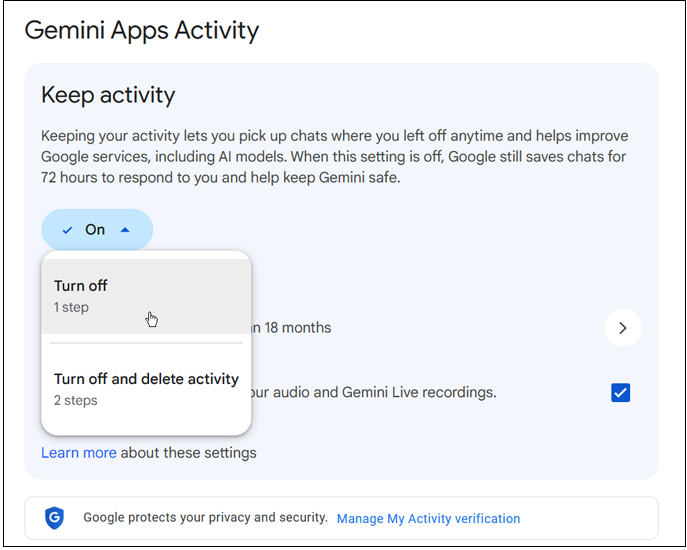The image size is (687, 550).
Task: Click the "2 steps" label in the menu
Action: click(75, 401)
